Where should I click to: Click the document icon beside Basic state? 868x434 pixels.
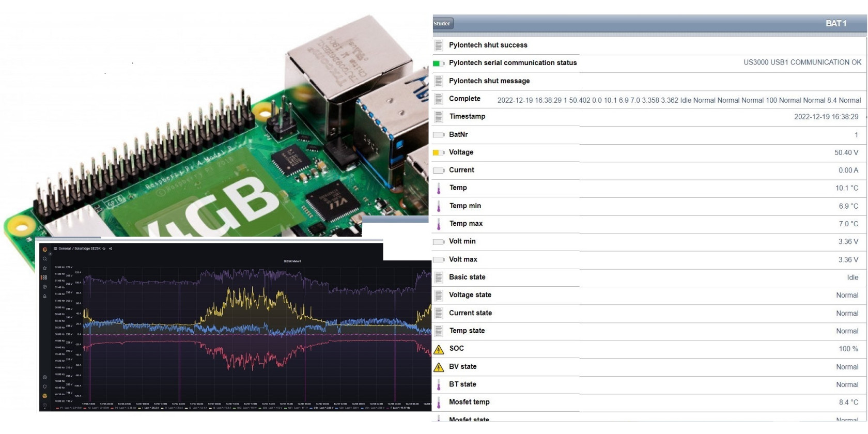439,277
